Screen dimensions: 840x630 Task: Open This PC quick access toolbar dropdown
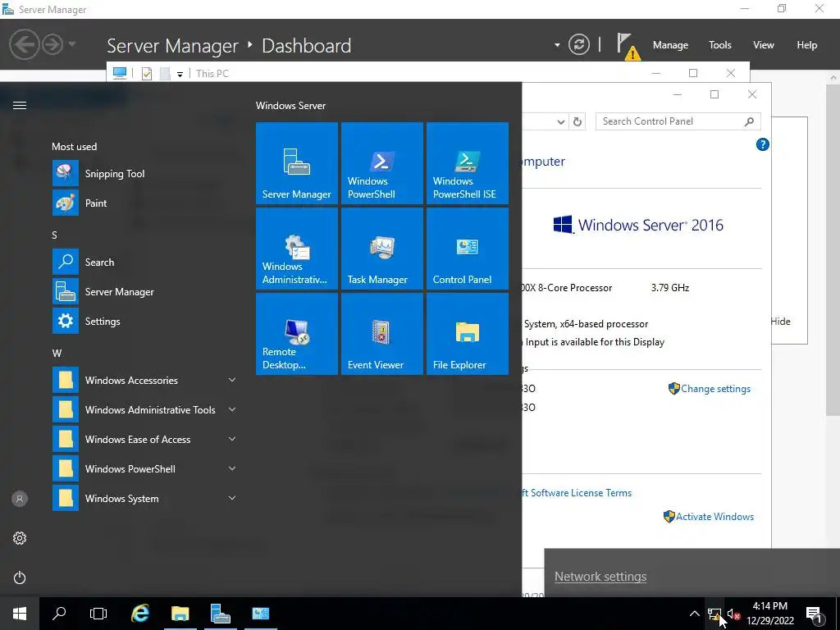[x=180, y=74]
